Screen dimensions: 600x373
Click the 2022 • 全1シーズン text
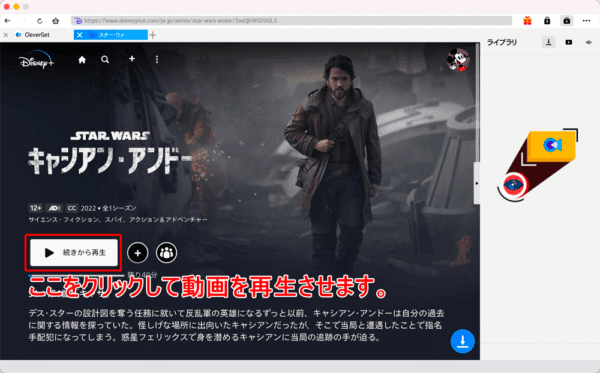tap(108, 208)
